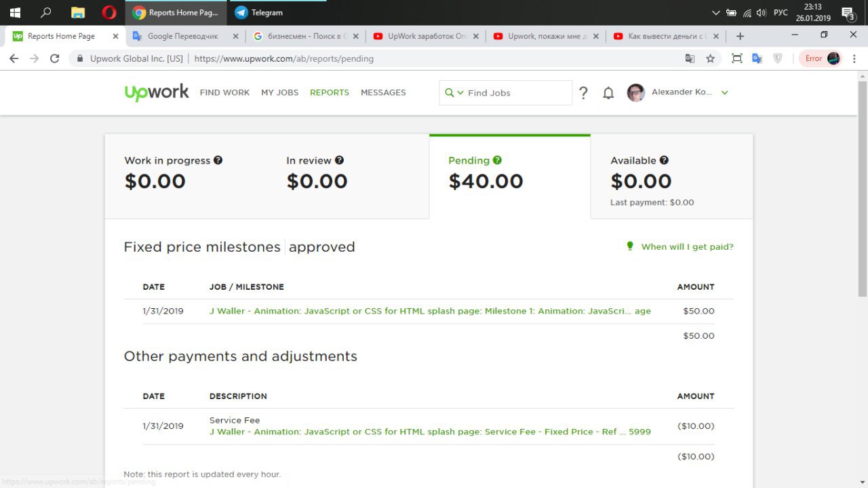Open the J Waller Service Fee link

point(430,432)
